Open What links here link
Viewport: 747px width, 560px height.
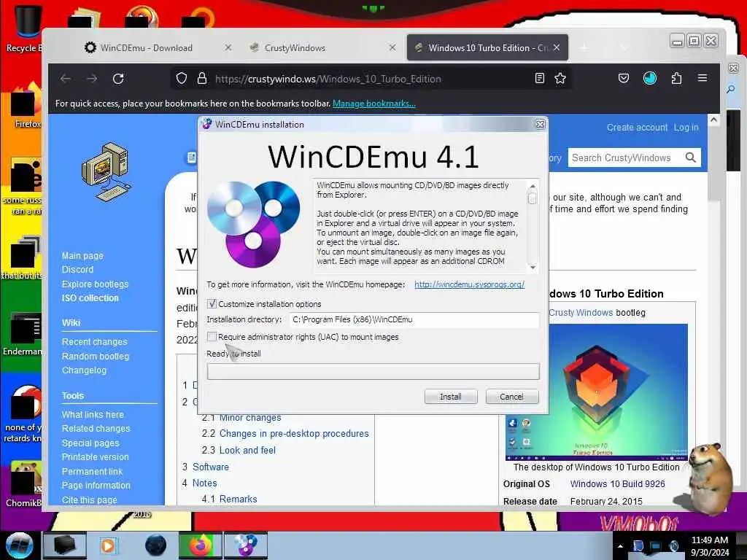[x=93, y=415]
